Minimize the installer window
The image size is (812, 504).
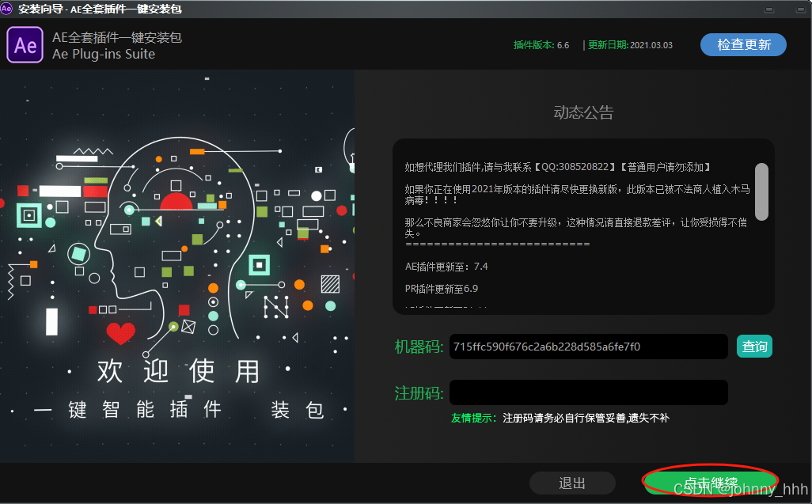click(769, 9)
